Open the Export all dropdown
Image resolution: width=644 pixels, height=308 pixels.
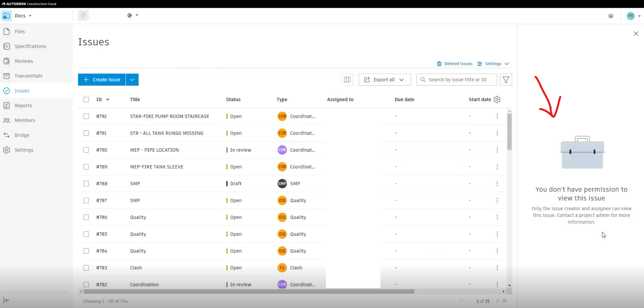tap(385, 80)
